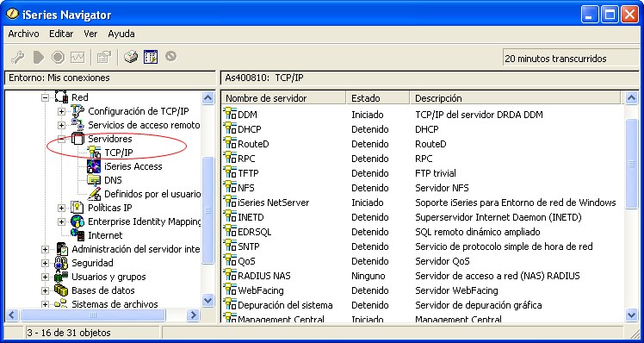Select the RPC server icon

pos(230,158)
